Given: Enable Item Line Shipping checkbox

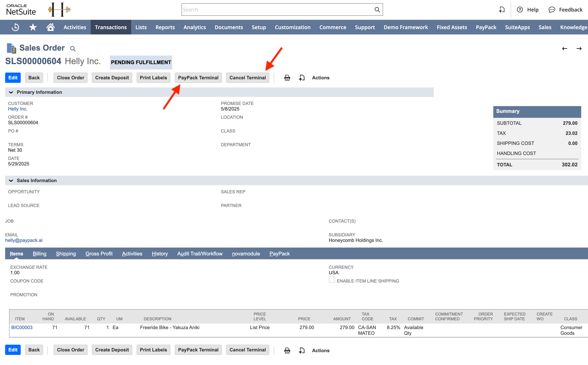Looking at the screenshot, I should pos(332,280).
